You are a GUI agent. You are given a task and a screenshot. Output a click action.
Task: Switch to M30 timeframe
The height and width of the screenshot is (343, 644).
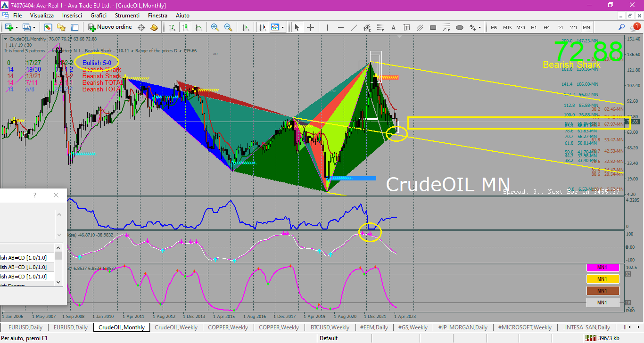[520, 27]
